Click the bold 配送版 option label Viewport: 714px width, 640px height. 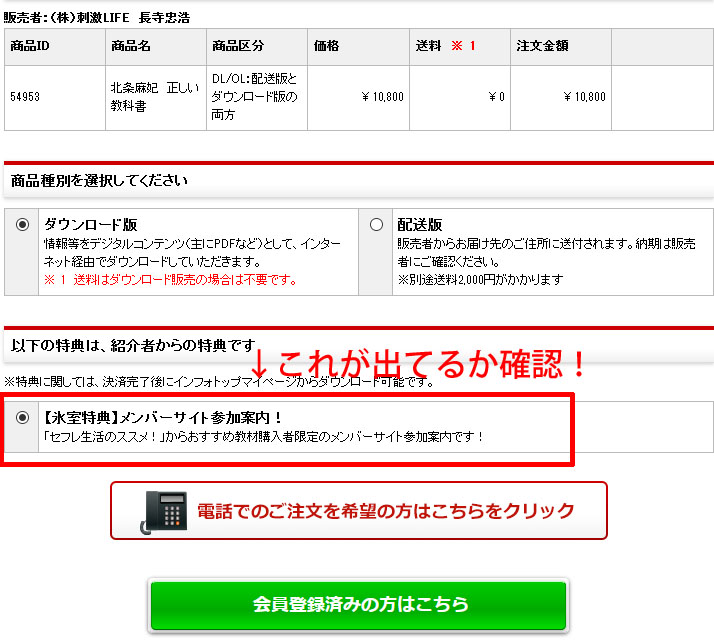[420, 225]
